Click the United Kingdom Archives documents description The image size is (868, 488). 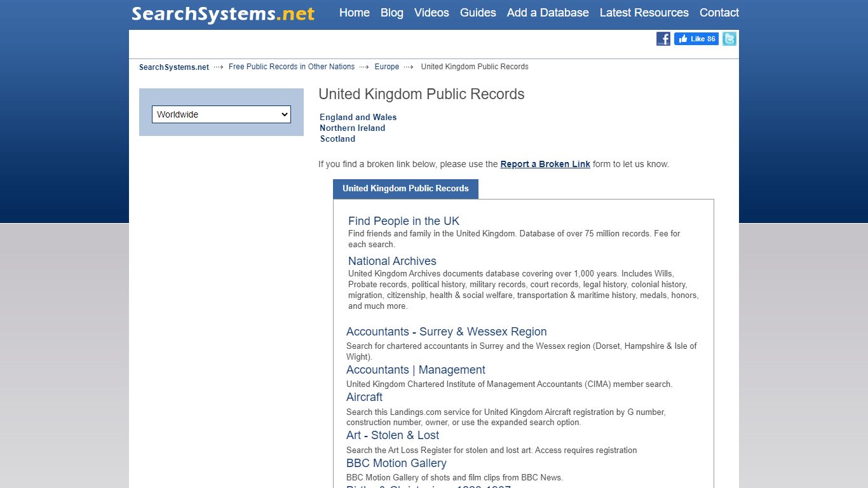click(523, 290)
